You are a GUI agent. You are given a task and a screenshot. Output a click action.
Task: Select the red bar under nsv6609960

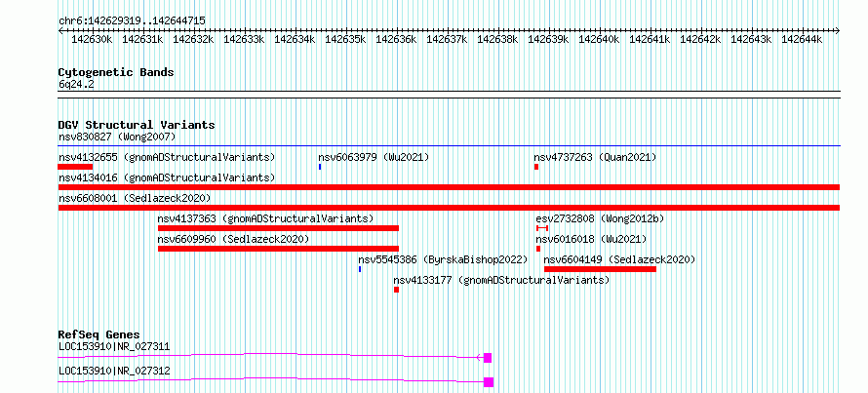click(279, 249)
